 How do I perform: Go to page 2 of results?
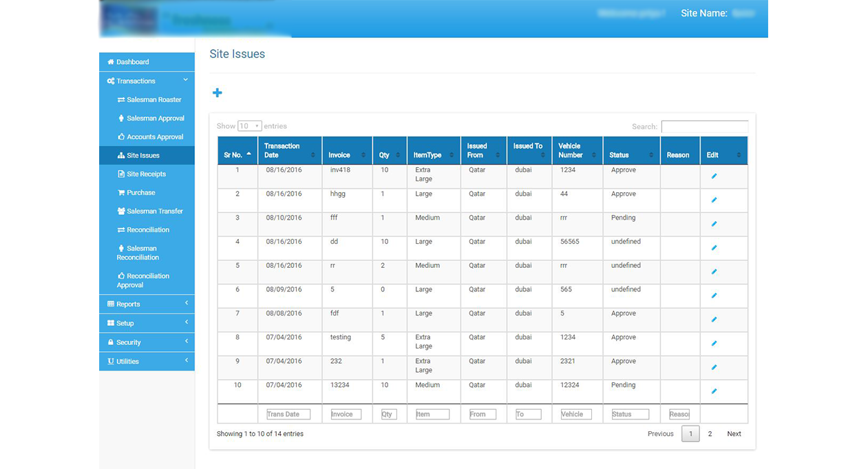click(710, 434)
